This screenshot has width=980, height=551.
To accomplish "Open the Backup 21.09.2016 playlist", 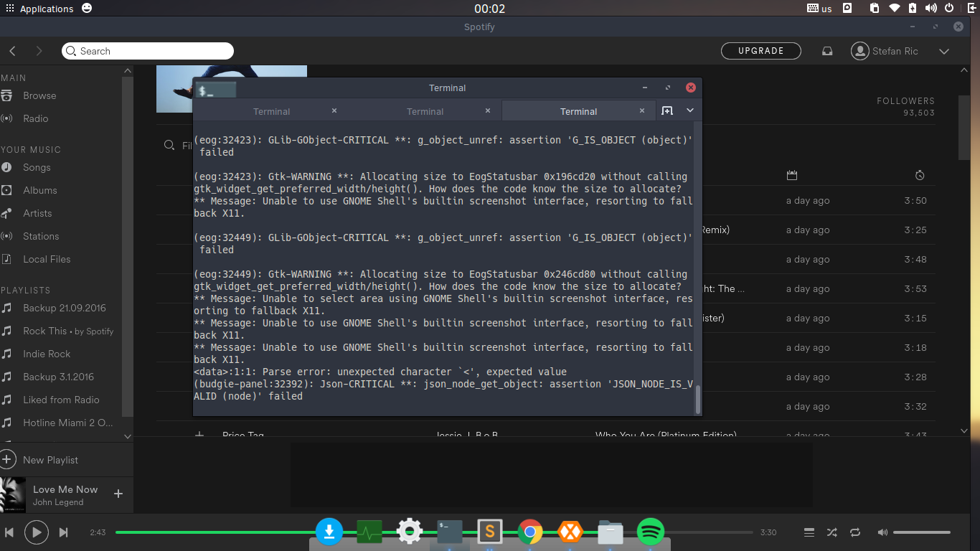I will coord(65,308).
